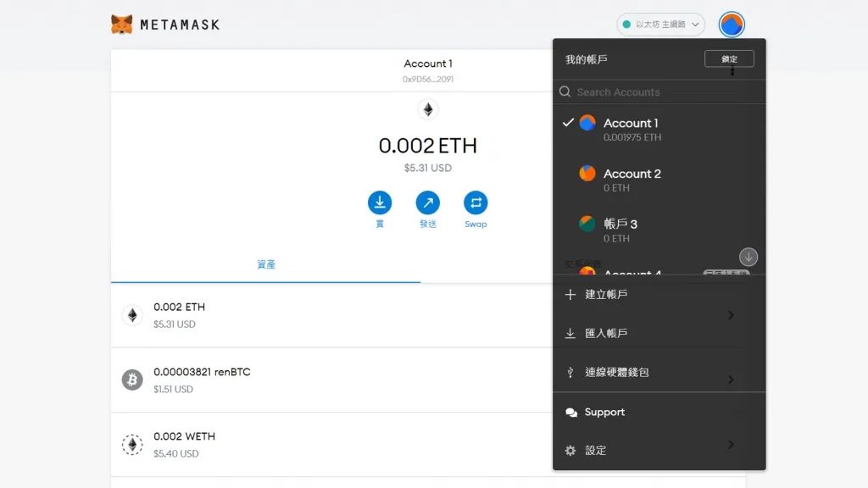Select 帳戶 3 in the account list
Viewport: 868px width, 488px height.
pyautogui.click(x=659, y=230)
